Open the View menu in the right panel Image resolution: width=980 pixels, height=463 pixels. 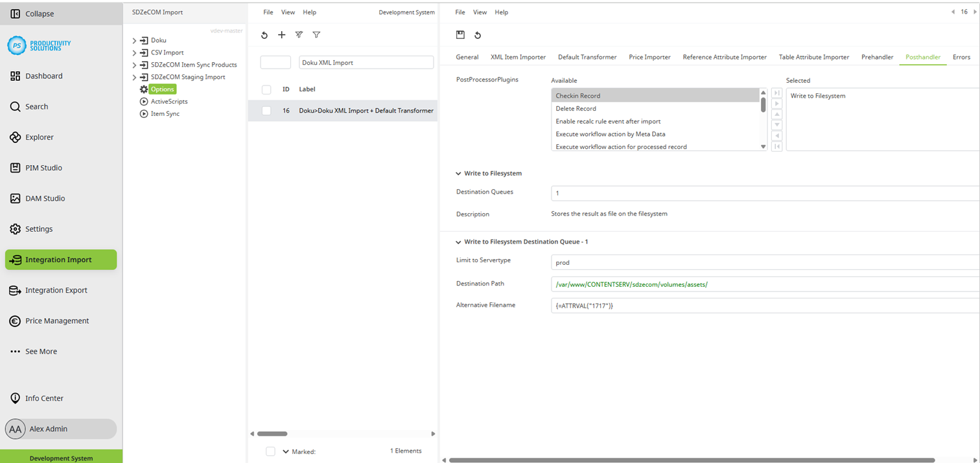pos(480,12)
